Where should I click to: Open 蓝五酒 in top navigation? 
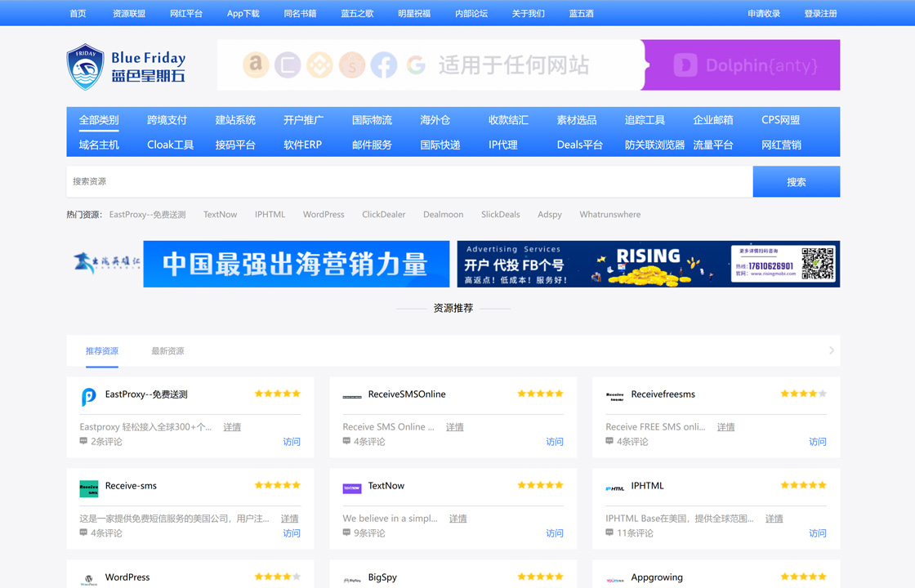581,13
